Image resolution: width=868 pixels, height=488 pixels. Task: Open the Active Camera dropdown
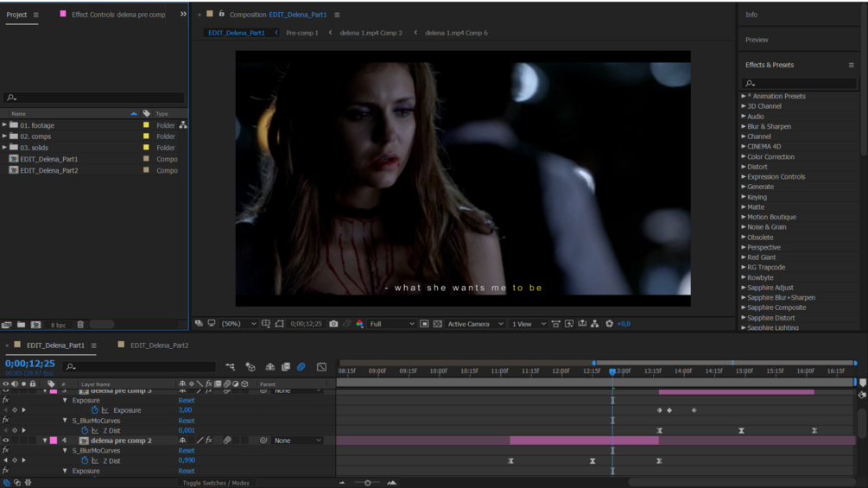[475, 324]
